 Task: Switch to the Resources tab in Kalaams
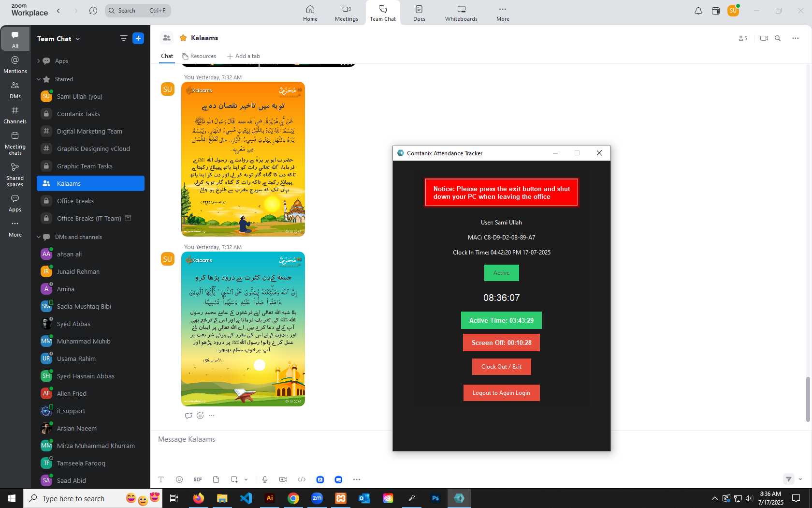[x=199, y=56]
